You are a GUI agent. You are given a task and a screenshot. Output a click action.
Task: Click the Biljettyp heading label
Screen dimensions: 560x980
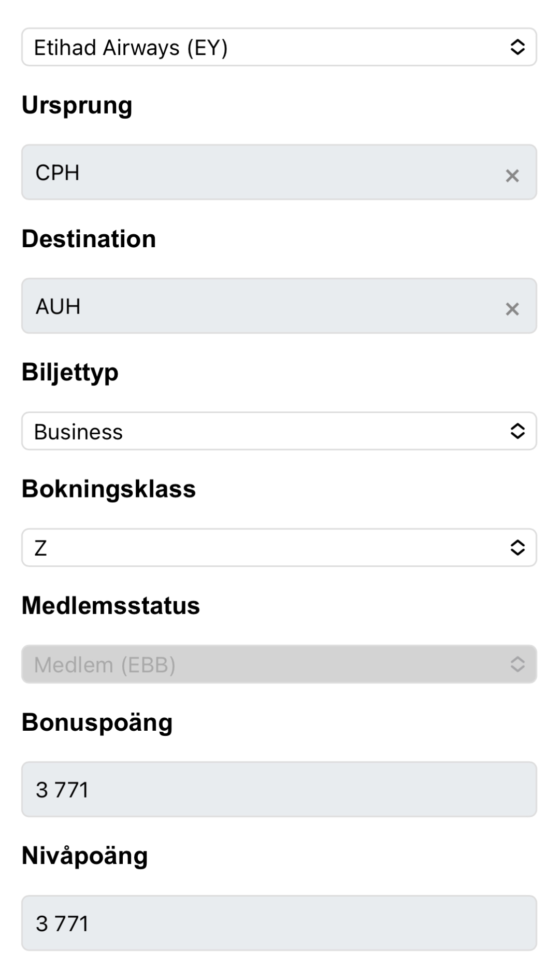(x=70, y=373)
